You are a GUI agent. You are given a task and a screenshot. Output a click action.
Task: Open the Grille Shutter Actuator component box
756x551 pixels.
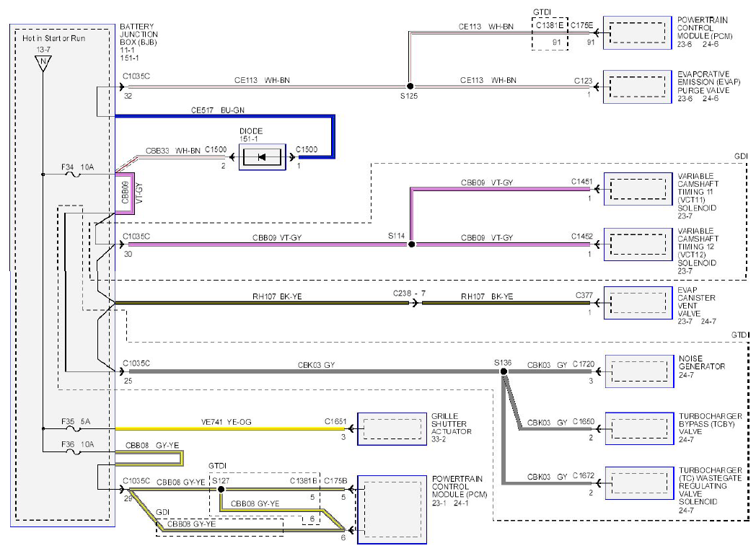392,428
